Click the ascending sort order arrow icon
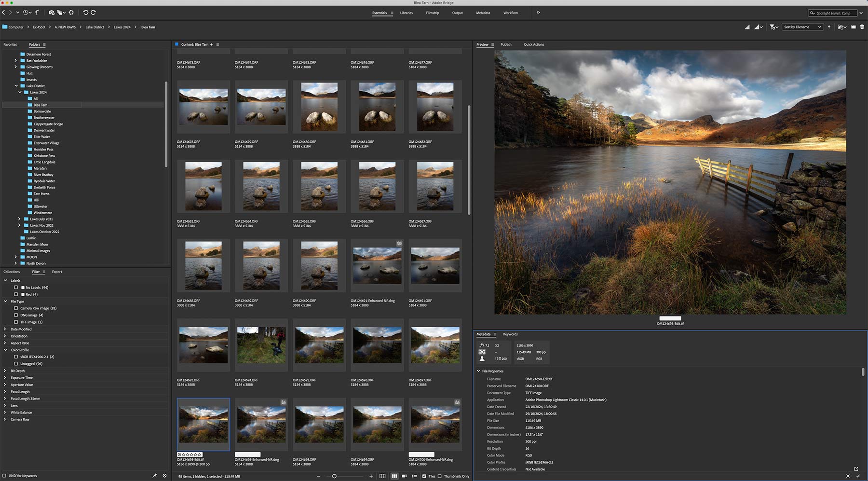Screen dimensions: 868x481 click(x=829, y=27)
